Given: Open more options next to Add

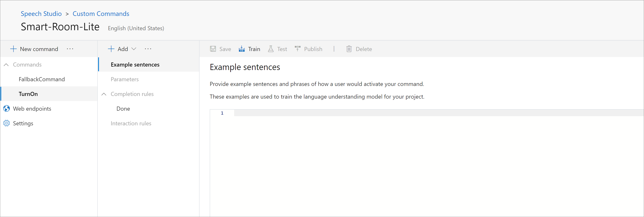Looking at the screenshot, I should point(148,49).
